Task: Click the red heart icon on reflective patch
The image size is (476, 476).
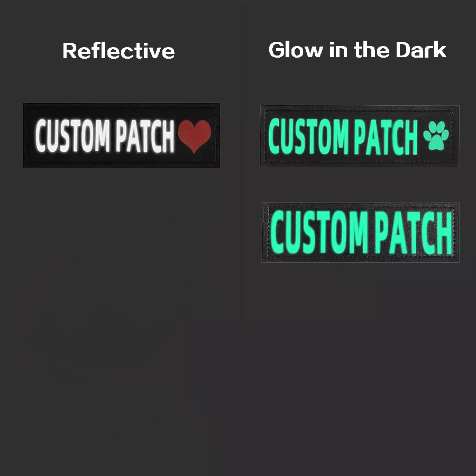Action: (x=194, y=136)
